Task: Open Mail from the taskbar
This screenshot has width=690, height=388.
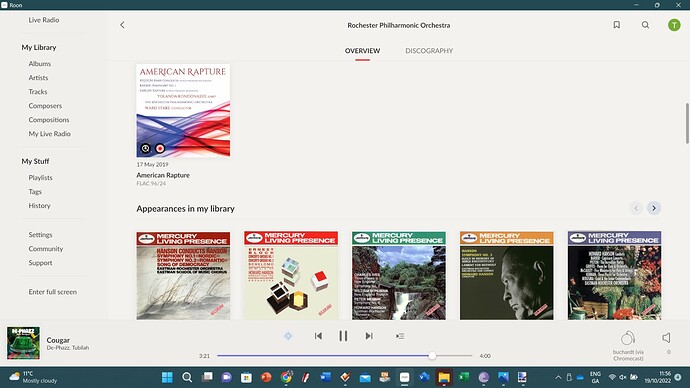Action: click(x=365, y=377)
